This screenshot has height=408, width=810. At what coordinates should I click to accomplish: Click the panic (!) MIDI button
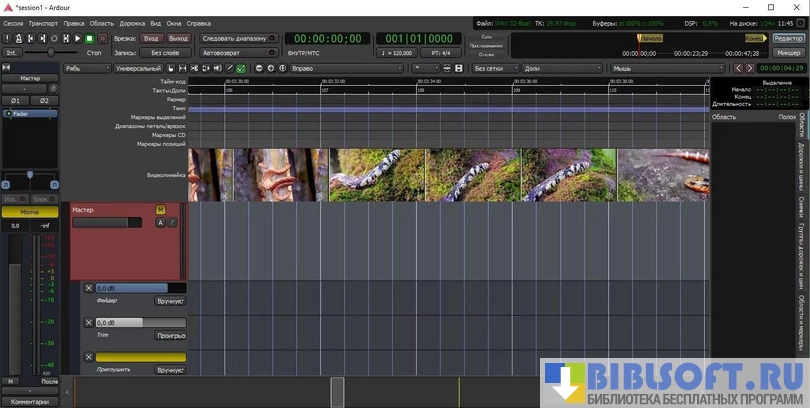click(x=9, y=38)
